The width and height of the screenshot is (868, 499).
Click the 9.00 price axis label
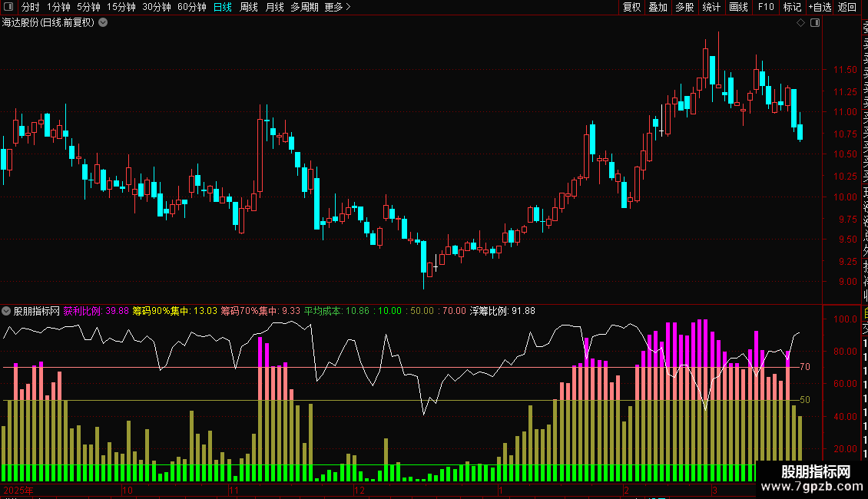click(847, 282)
